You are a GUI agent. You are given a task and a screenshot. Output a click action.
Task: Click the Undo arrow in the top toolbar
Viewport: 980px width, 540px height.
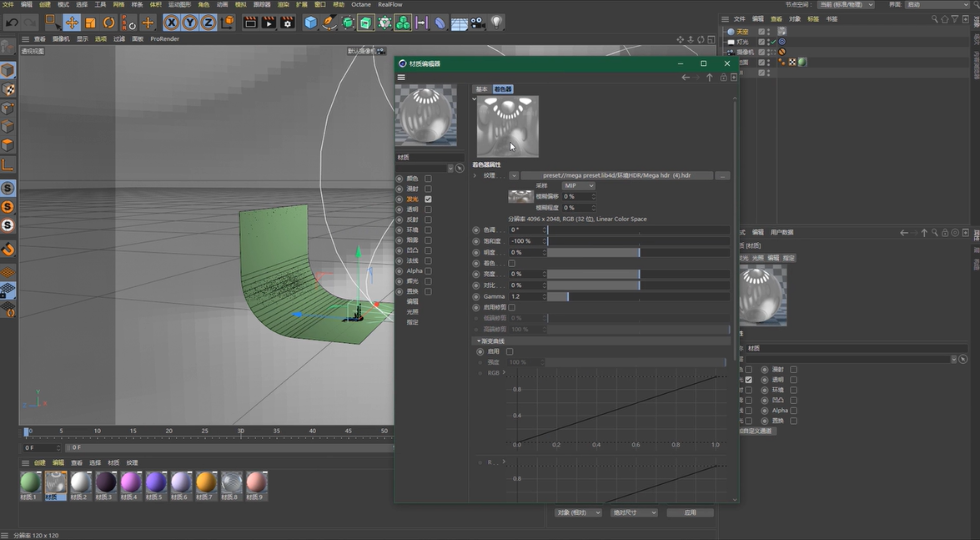(x=11, y=23)
